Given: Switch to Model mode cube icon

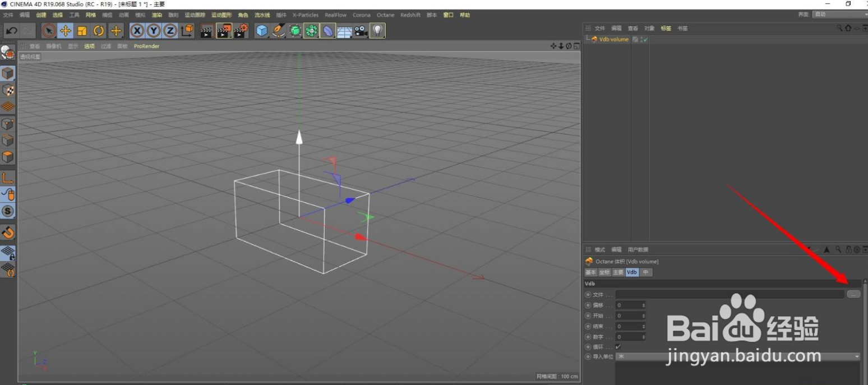Looking at the screenshot, I should pyautogui.click(x=8, y=73).
